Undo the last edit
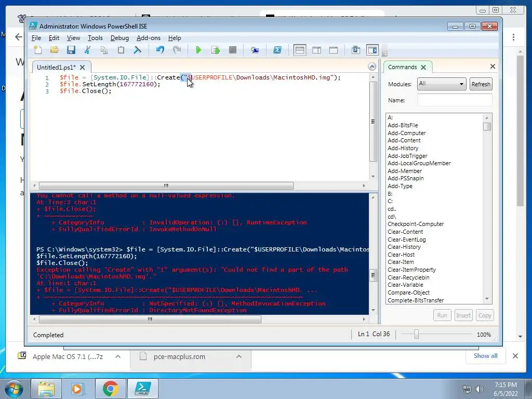This screenshot has width=532, height=399. point(160,50)
